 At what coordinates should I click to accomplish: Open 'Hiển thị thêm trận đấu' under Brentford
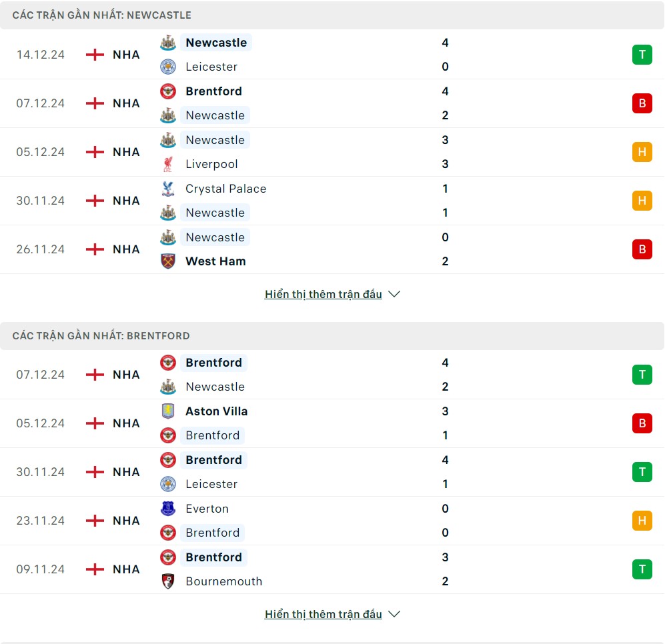(323, 614)
